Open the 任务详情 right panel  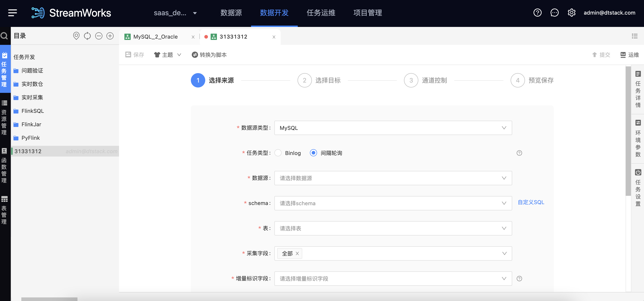(638, 90)
